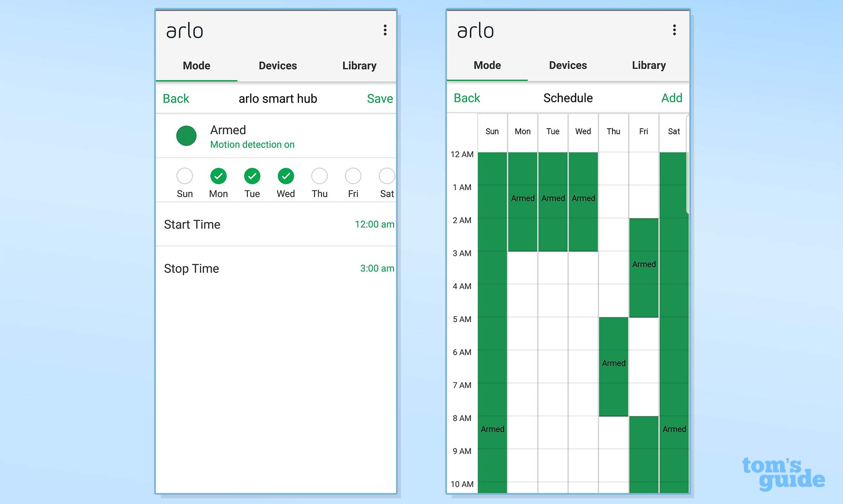Toggle Sunday day selector checkbox
Viewport: 843px width, 504px height.
184,176
